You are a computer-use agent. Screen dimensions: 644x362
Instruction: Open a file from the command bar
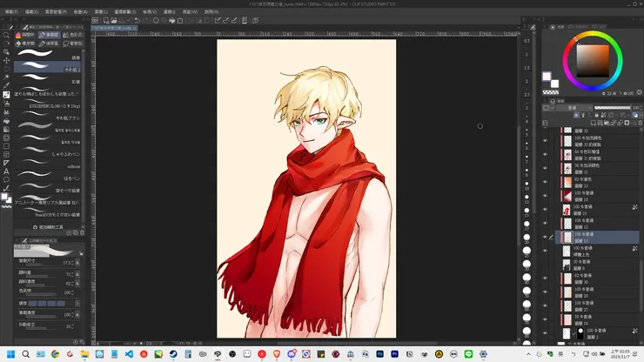[x=114, y=20]
